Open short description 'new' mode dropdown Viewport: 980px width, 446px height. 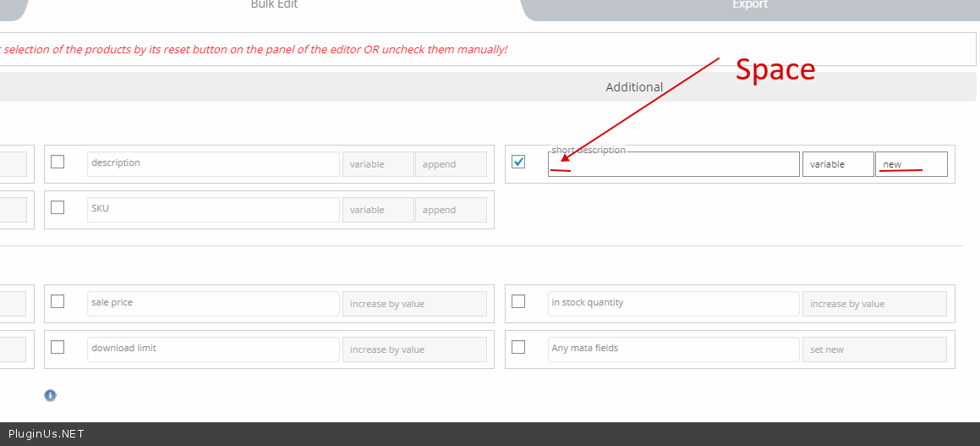click(911, 164)
